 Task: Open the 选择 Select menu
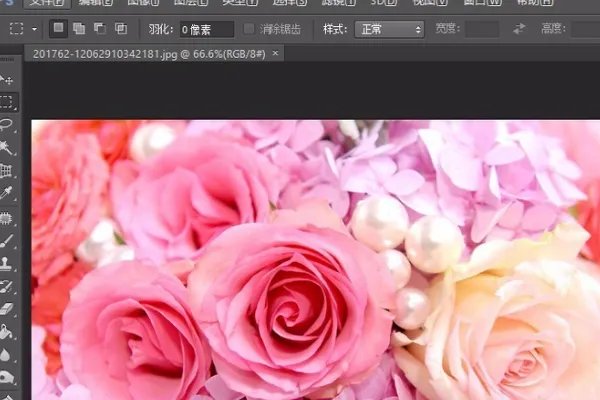(290, 3)
